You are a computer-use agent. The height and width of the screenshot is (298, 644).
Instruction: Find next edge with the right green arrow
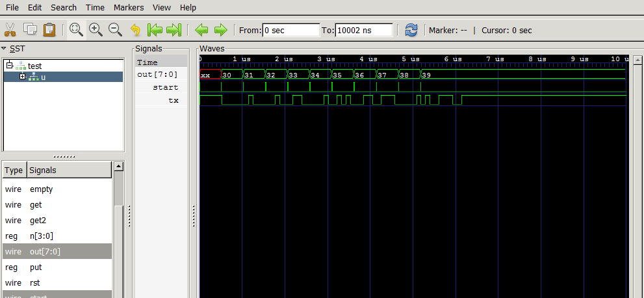220,29
